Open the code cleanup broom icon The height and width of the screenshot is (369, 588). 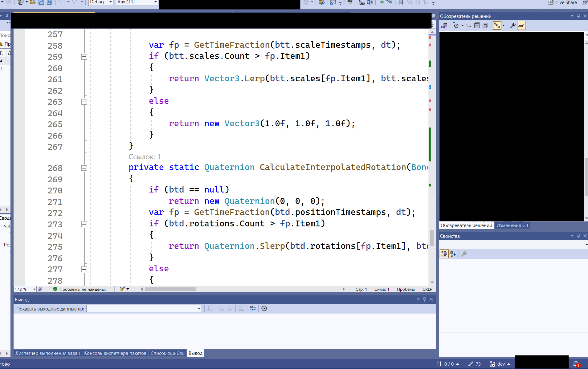[x=122, y=289]
